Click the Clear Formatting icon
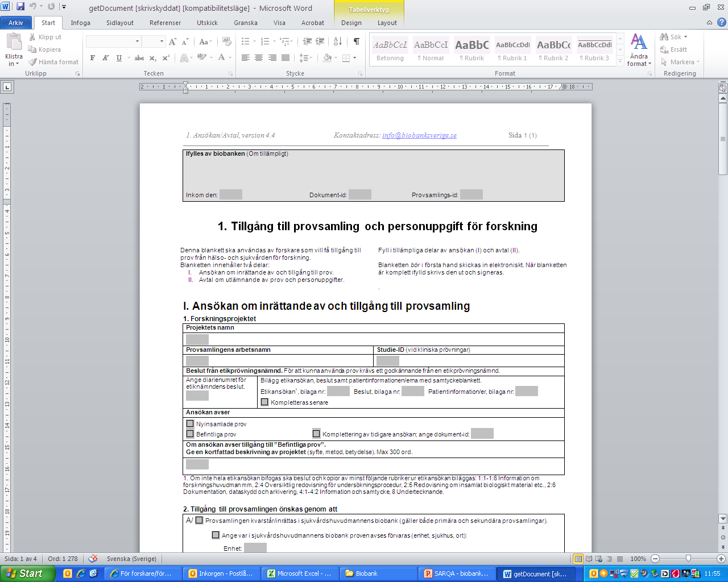Screen dimensions: 728x582 click(227, 41)
